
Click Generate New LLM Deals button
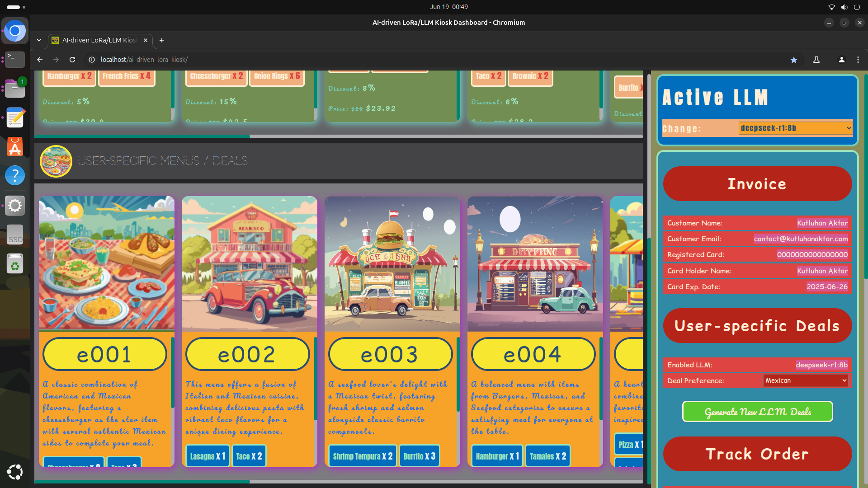(x=757, y=412)
